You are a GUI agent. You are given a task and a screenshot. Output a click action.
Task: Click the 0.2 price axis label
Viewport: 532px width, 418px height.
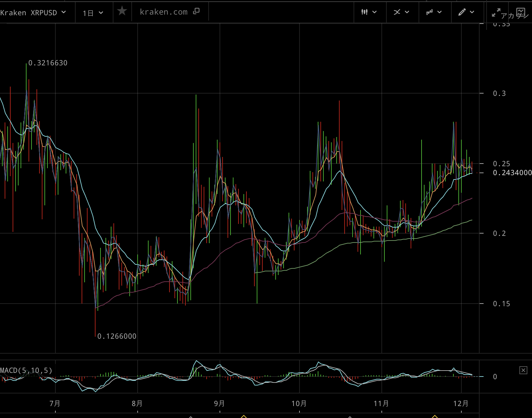coord(499,234)
